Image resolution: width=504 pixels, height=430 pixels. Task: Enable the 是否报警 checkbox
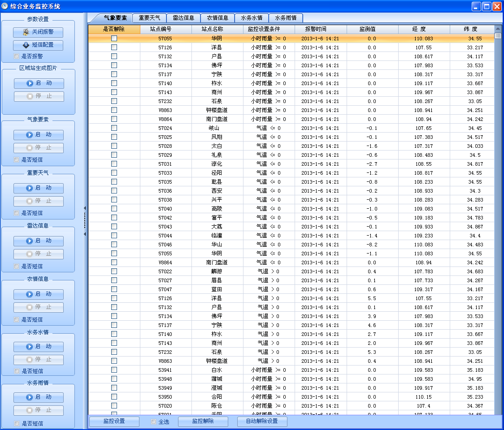(17, 56)
